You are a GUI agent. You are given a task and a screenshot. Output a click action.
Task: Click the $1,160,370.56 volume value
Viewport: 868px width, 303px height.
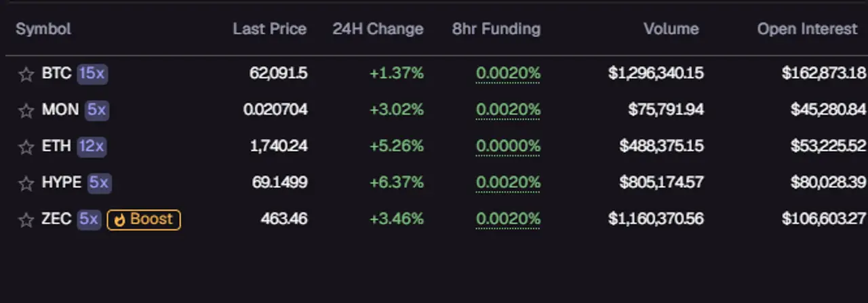tap(656, 220)
